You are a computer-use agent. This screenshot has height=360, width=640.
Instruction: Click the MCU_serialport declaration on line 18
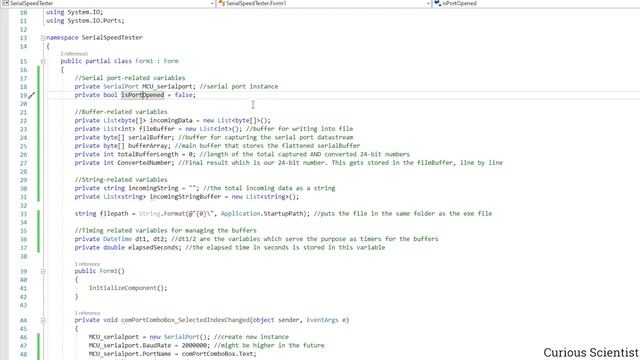click(x=167, y=87)
